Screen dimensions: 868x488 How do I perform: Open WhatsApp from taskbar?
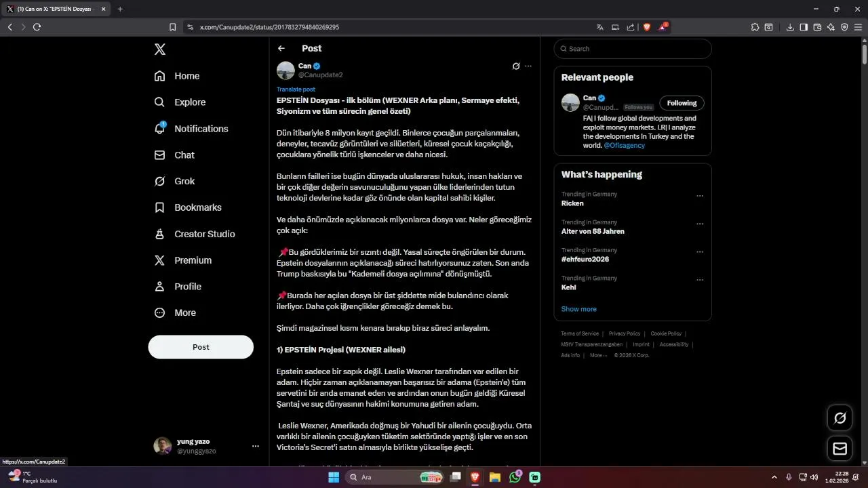click(x=515, y=477)
